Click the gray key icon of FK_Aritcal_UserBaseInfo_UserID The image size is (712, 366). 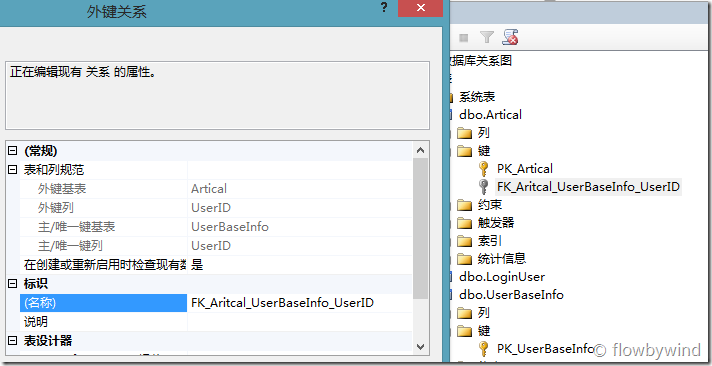point(484,187)
